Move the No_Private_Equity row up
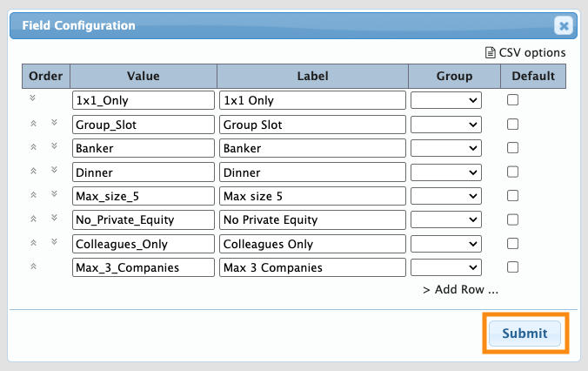Viewport: 588px width, 371px height. point(33,219)
